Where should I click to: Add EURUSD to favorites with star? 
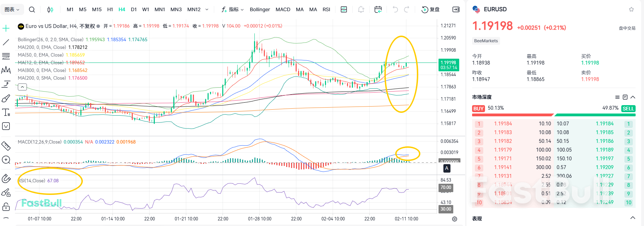click(631, 9)
